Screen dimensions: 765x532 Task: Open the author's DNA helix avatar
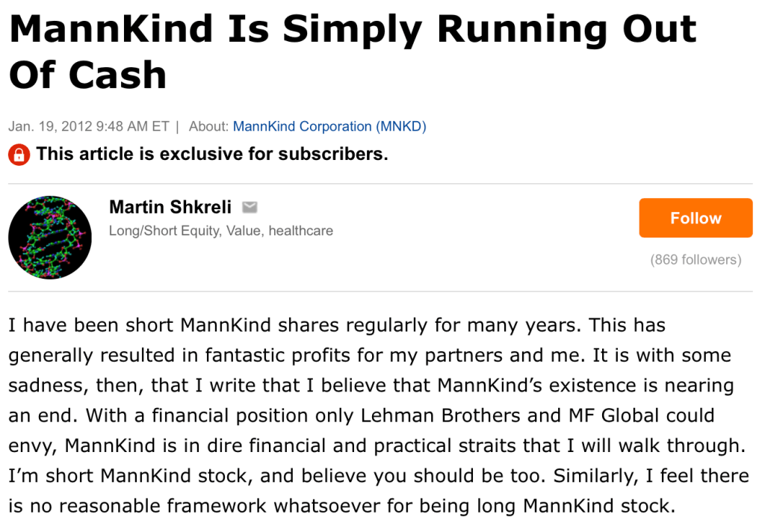pos(50,238)
